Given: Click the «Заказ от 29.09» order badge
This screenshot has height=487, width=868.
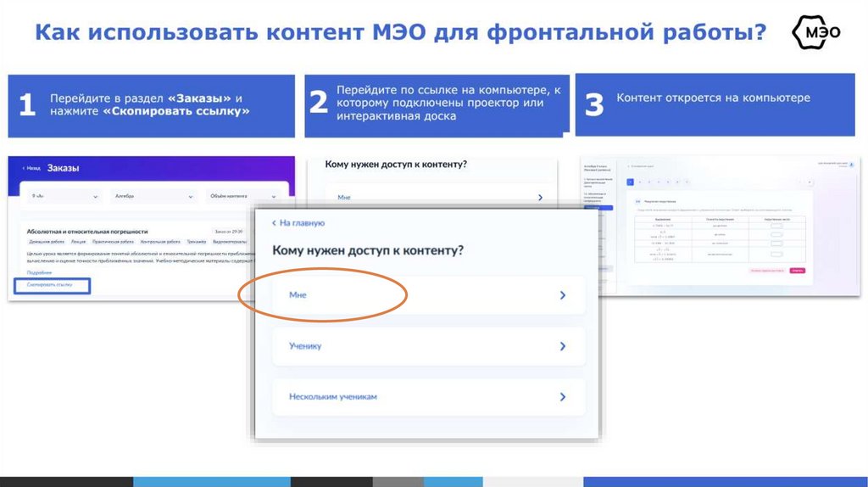Looking at the screenshot, I should pos(228,232).
